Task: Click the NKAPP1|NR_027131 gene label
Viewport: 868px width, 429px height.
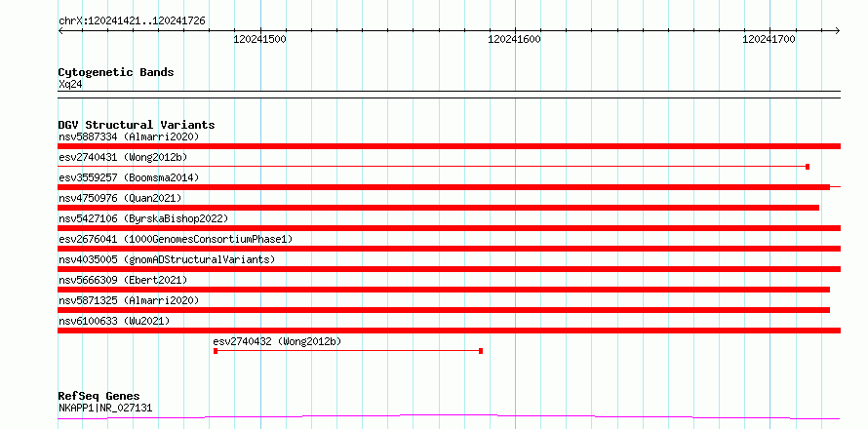Action: (x=105, y=408)
